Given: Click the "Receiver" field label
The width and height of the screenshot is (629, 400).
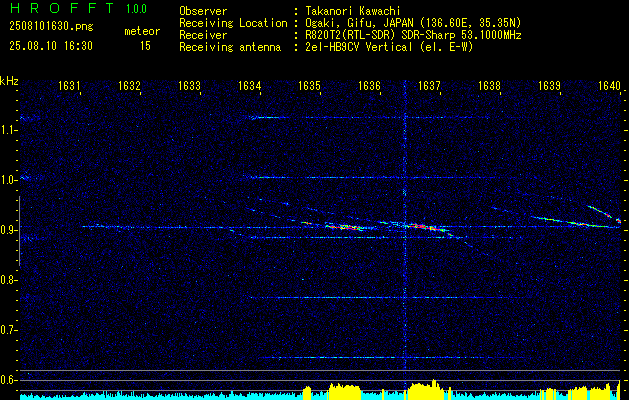Looking at the screenshot, I should click(x=203, y=35).
